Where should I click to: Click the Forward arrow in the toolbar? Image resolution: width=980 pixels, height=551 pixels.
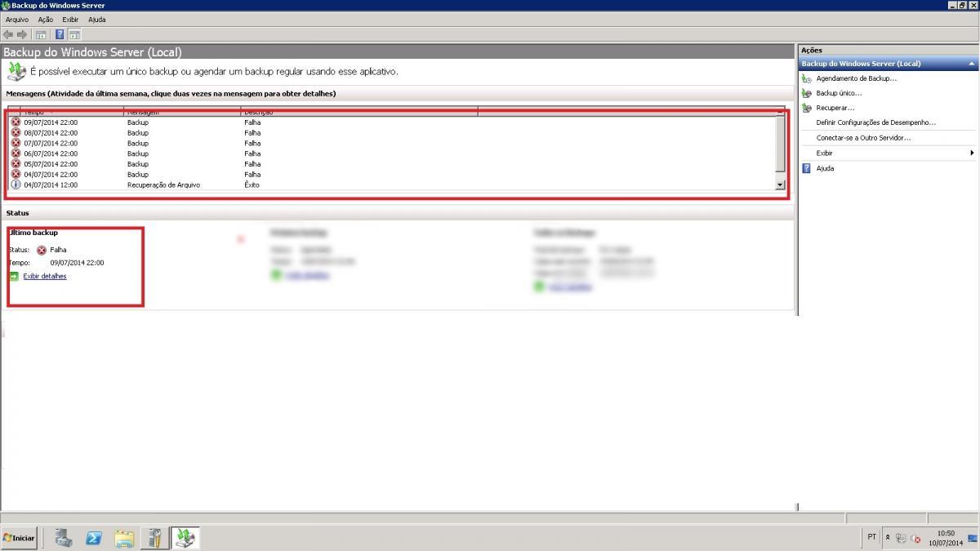tap(22, 34)
